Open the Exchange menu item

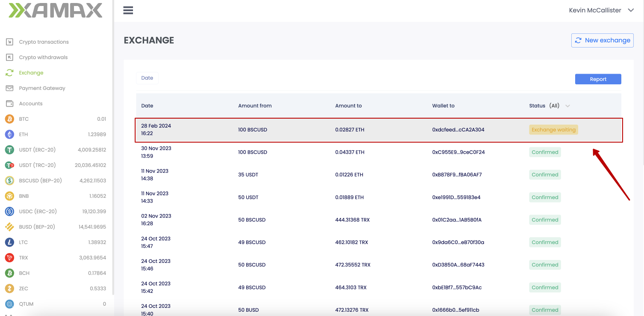click(31, 73)
